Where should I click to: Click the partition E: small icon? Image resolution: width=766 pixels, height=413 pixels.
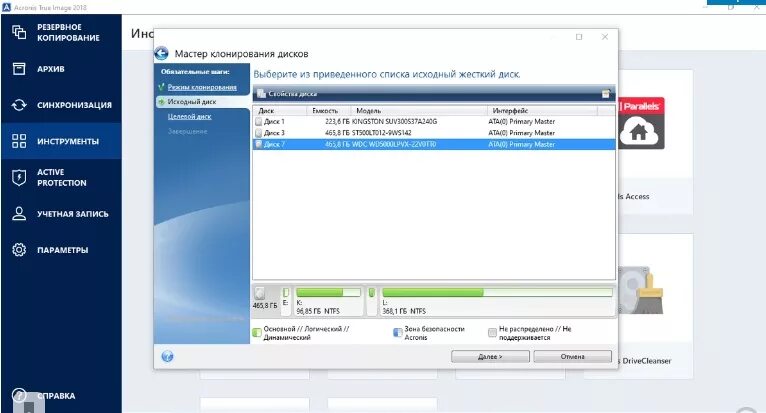[x=286, y=292]
